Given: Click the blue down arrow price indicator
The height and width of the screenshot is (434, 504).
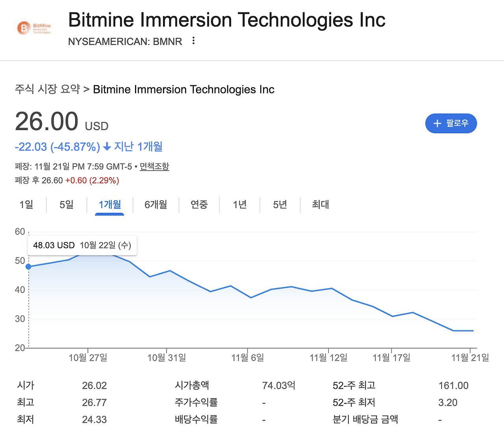Looking at the screenshot, I should tap(107, 147).
